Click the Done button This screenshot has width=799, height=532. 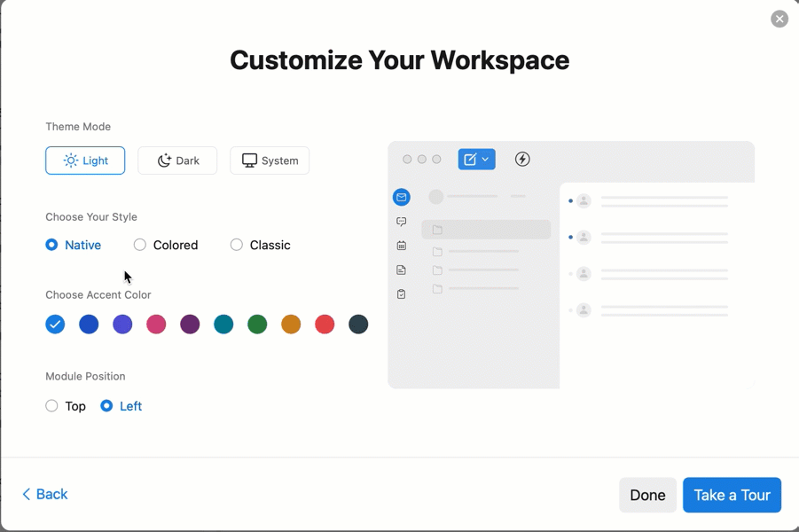[647, 495]
